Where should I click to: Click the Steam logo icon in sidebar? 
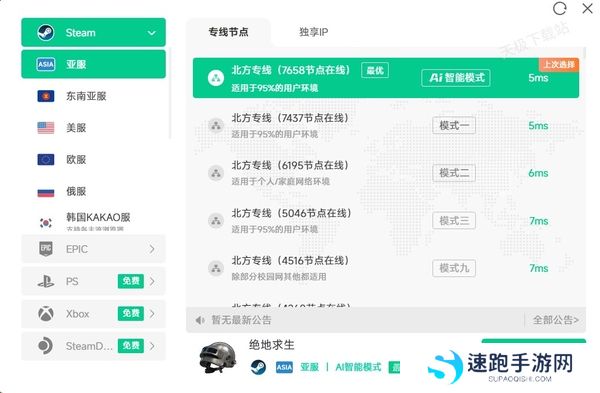46,33
